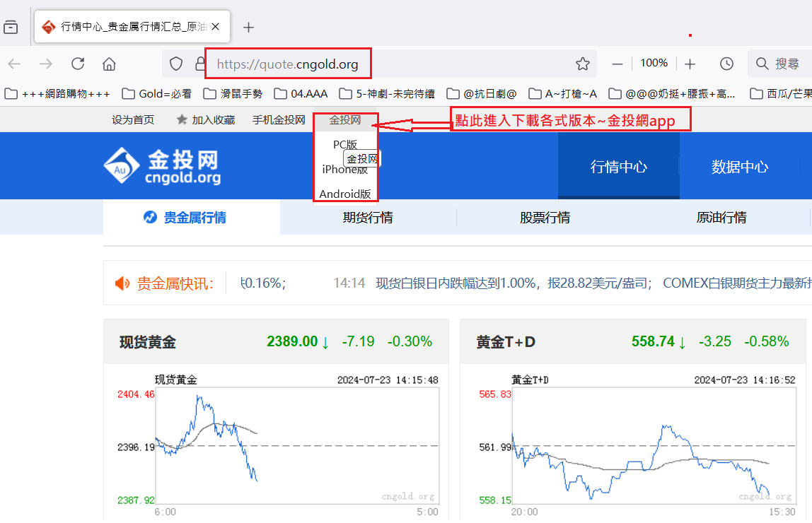Open browsing history clock icon
Image resolution: width=812 pixels, height=523 pixels.
coord(726,64)
